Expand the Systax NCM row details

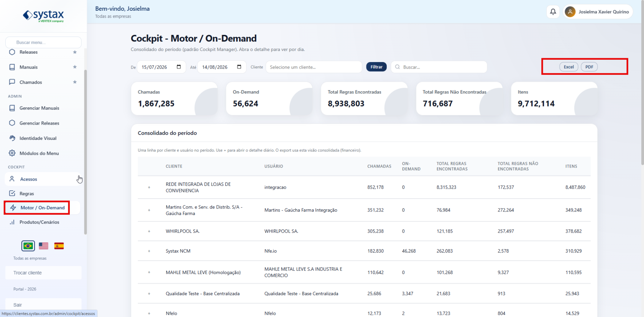pos(149,251)
